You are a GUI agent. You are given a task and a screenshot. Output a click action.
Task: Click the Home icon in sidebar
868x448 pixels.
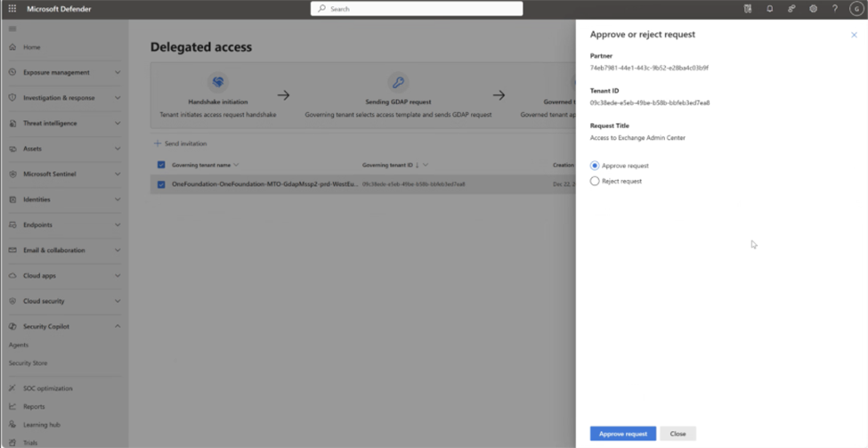pos(12,47)
